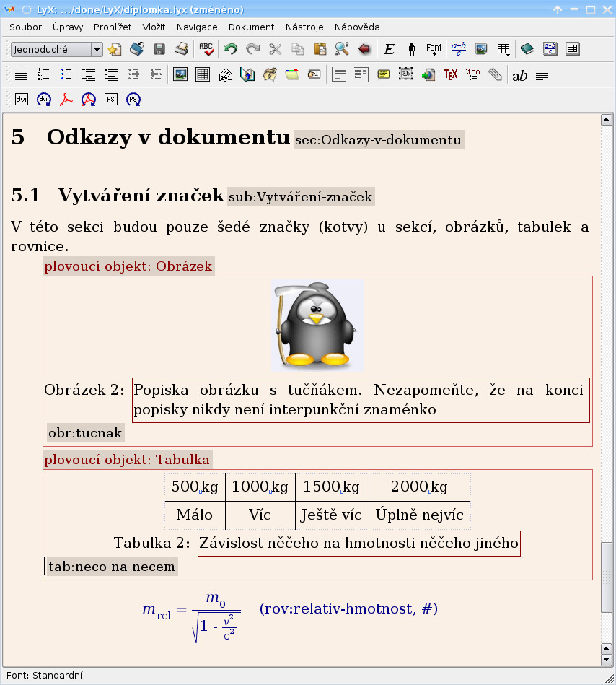616x685 pixels.
Task: Click the ab text style icon
Action: point(519,75)
